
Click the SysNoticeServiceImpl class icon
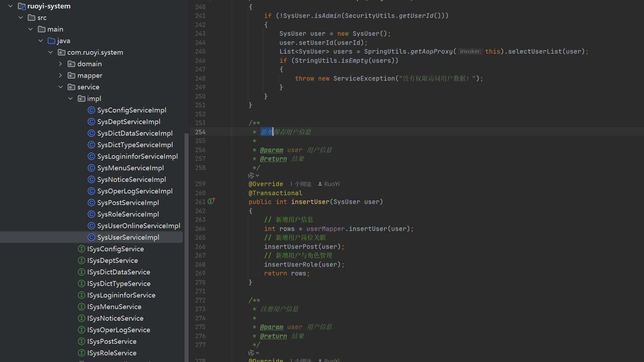point(91,179)
